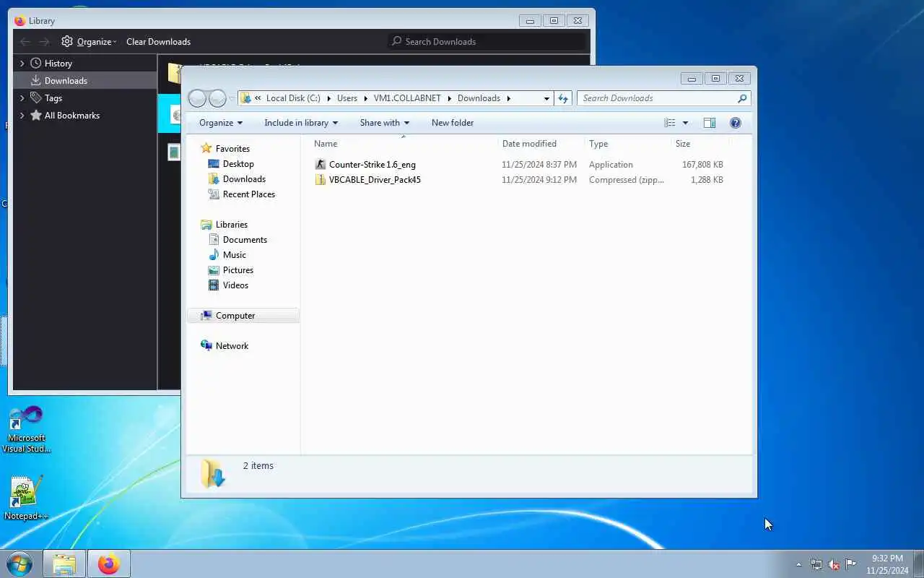Open Explorer help button
Viewport: 924px width, 578px height.
[736, 123]
